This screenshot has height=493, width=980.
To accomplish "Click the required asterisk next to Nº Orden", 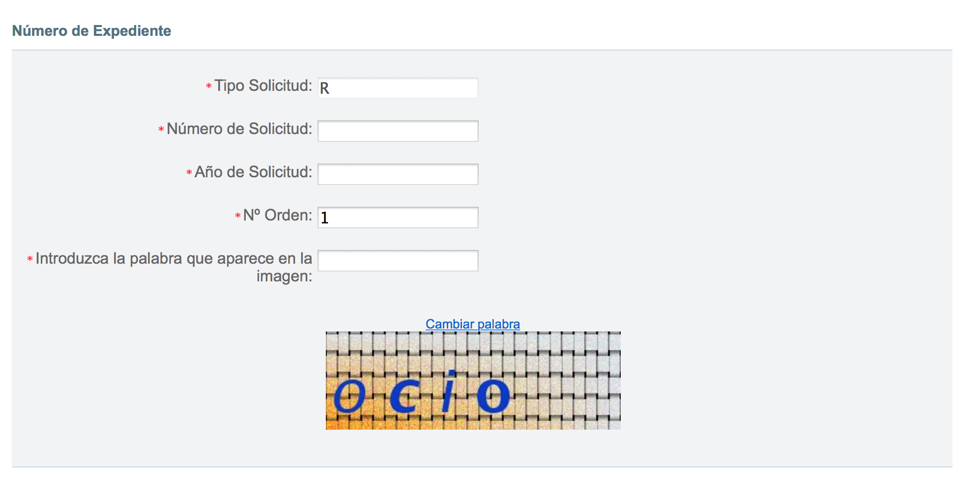I will point(238,216).
